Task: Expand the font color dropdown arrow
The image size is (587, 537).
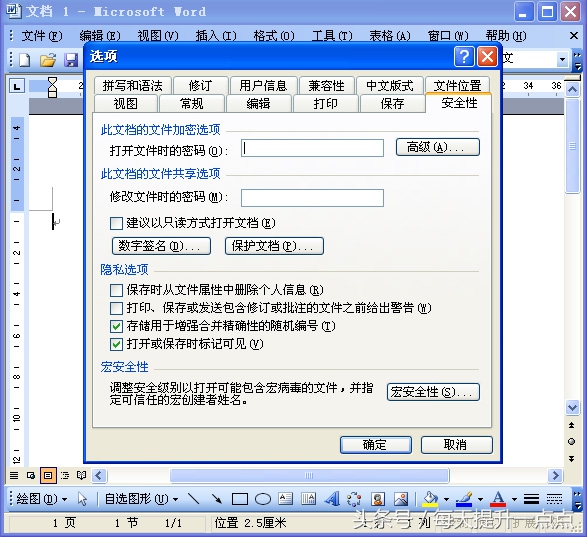Action: (514, 499)
